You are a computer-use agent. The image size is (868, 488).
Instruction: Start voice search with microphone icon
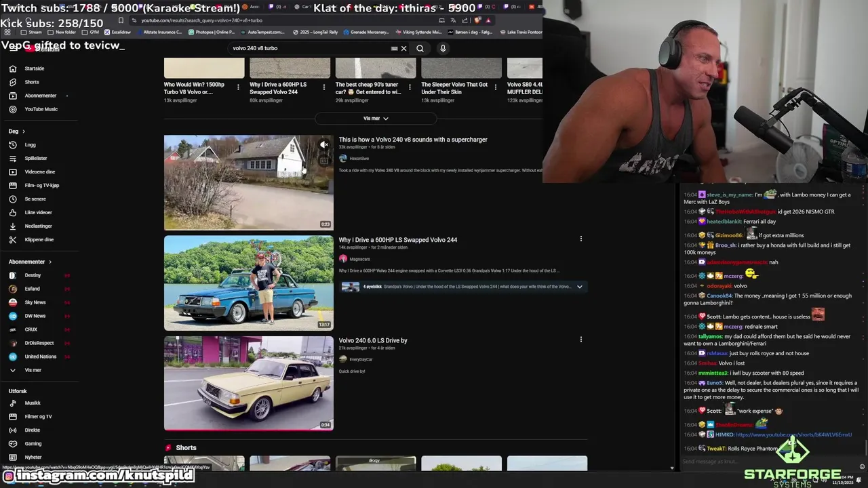click(443, 48)
